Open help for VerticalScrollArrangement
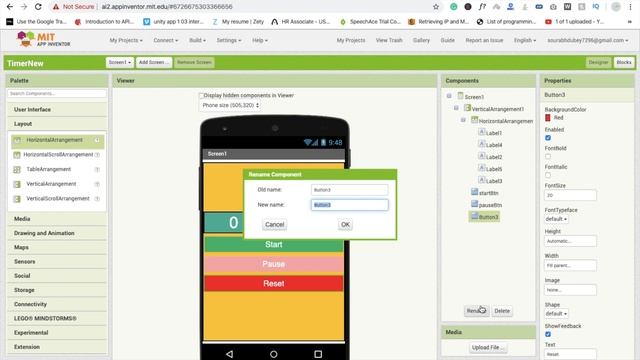This screenshot has width=640, height=360. 97,199
